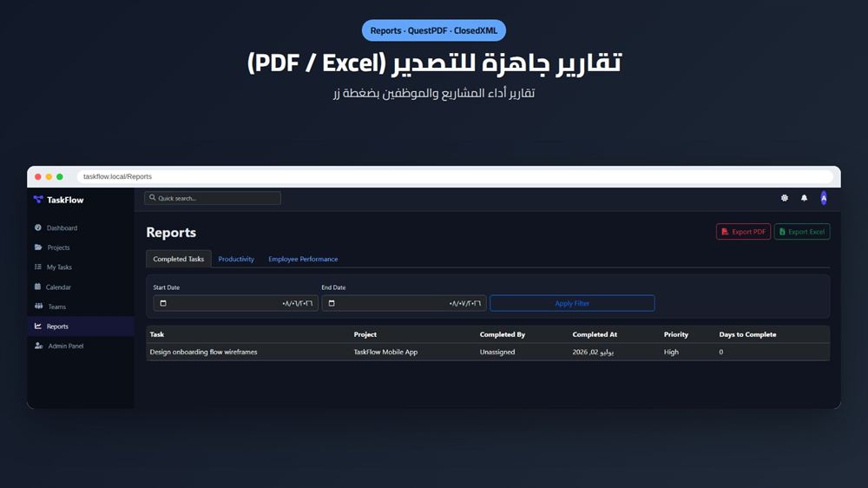Click the 'High' priority cell
Viewport: 868px width, 488px height.
coord(671,352)
